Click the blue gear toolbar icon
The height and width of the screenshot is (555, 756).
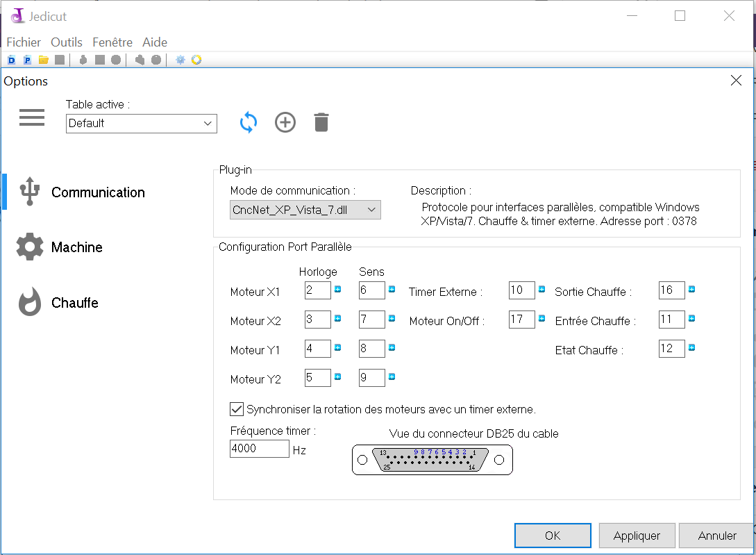click(x=180, y=60)
